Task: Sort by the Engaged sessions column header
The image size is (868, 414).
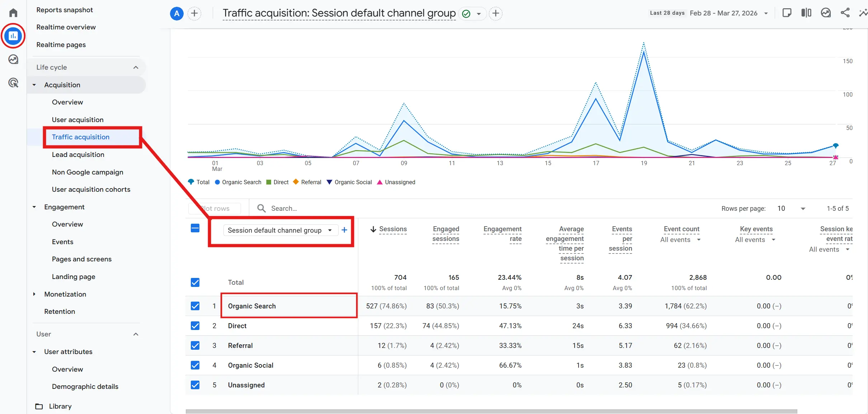Action: [445, 234]
